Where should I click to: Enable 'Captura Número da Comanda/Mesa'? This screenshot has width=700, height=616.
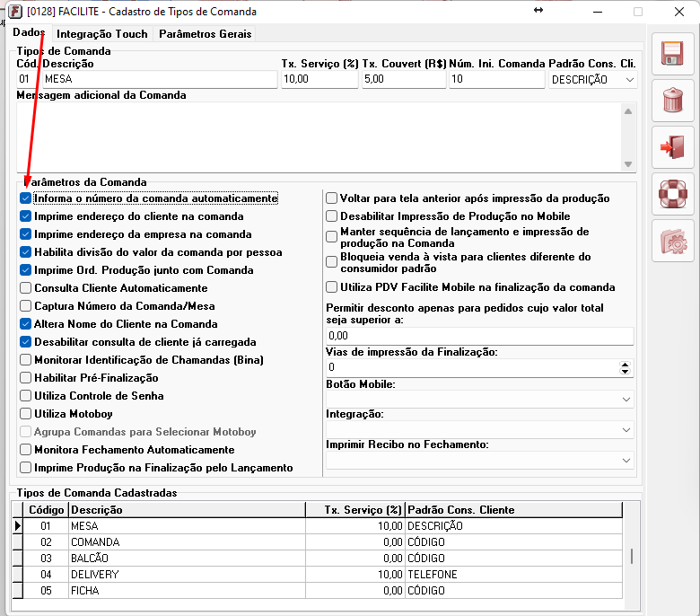25,306
